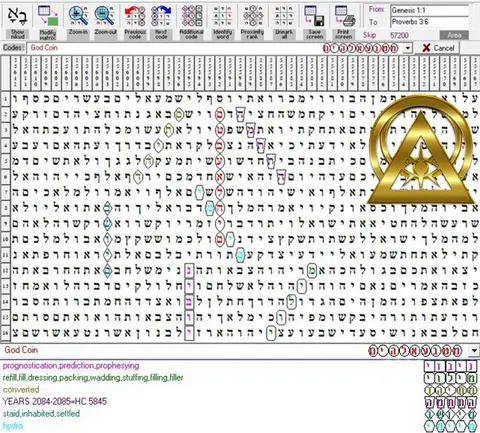Image resolution: width=480 pixels, height=433 pixels.
Task: Select matrix row header 1
Action: click(x=5, y=99)
